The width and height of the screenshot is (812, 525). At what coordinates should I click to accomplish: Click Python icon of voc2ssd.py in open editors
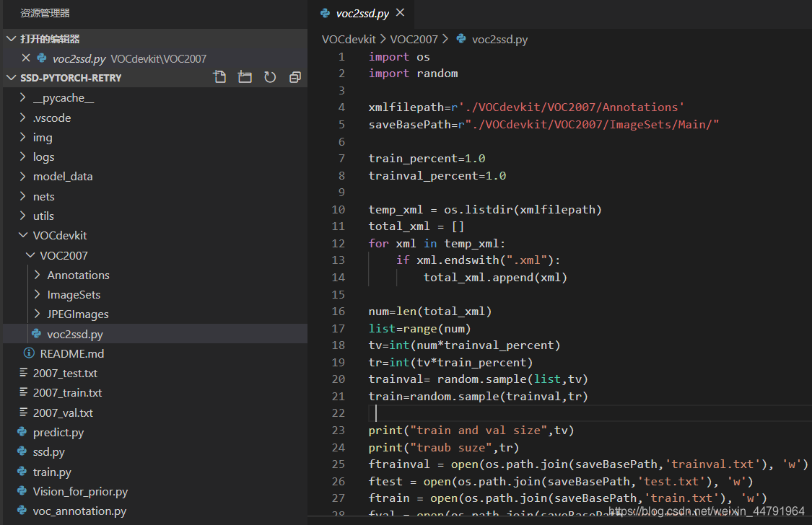point(42,58)
